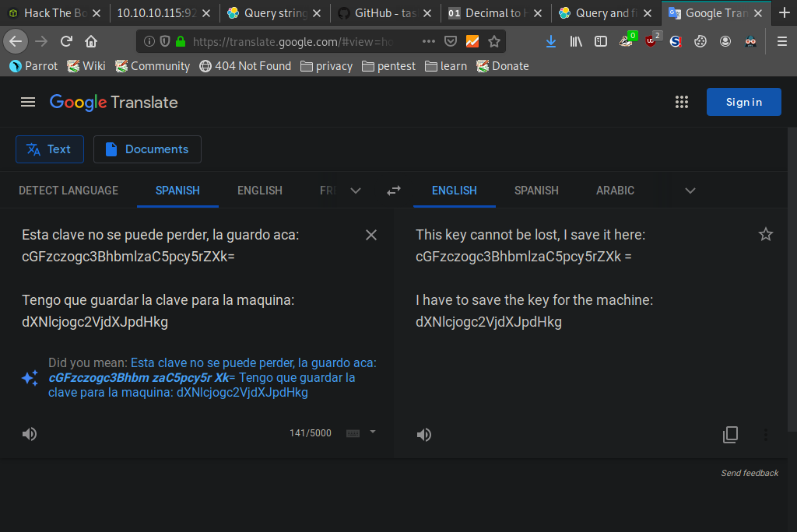Click the browser address bar URL
Viewport: 797px width, 532px height.
point(293,42)
